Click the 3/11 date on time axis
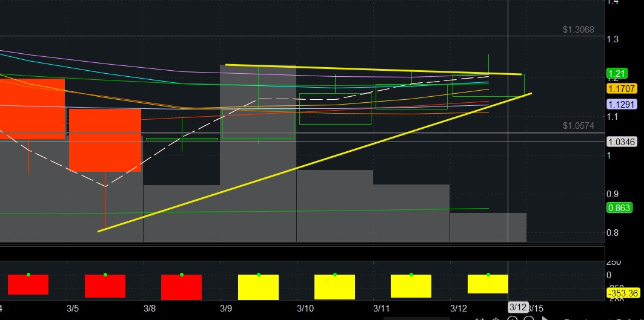The width and height of the screenshot is (644, 320). pos(382,308)
